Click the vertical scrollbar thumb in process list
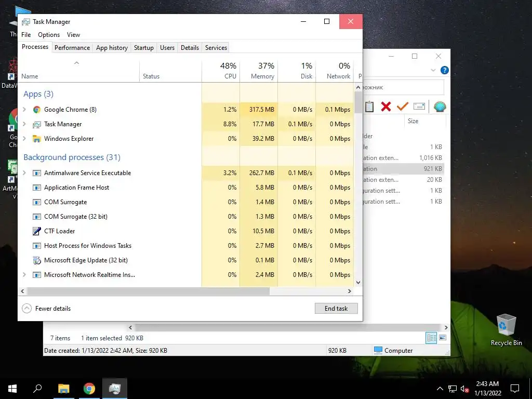The height and width of the screenshot is (399, 532). [358, 102]
